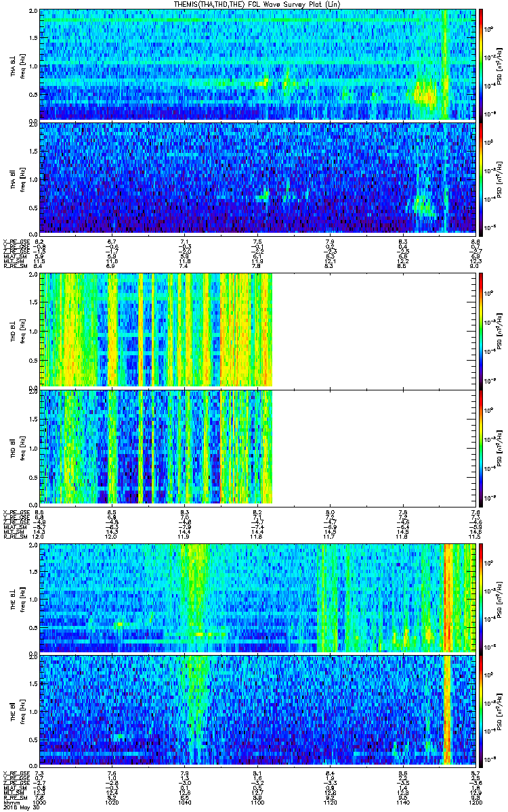Pick the color bar next to THD B-perpendicular
Viewport: 508px width, 812px height.
point(481,329)
